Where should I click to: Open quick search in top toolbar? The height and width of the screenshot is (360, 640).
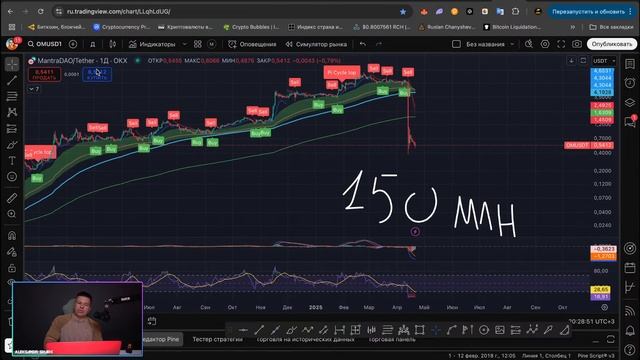pos(529,44)
